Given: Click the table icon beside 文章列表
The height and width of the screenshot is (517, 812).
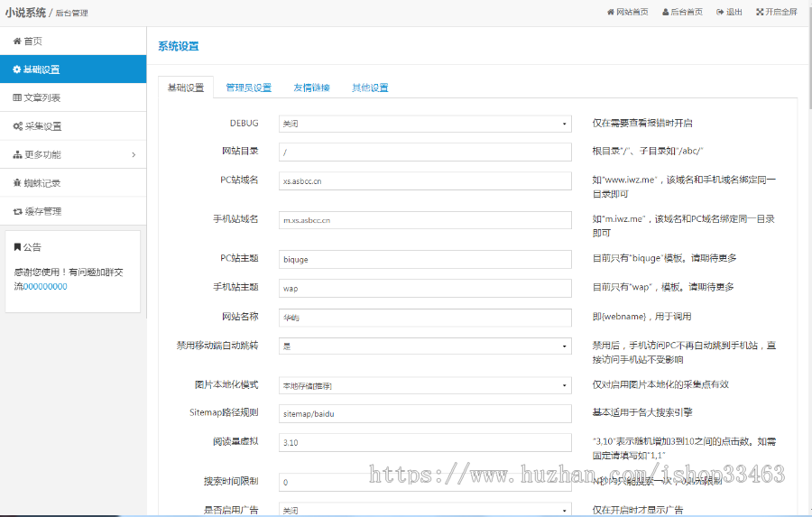Looking at the screenshot, I should (x=17, y=97).
